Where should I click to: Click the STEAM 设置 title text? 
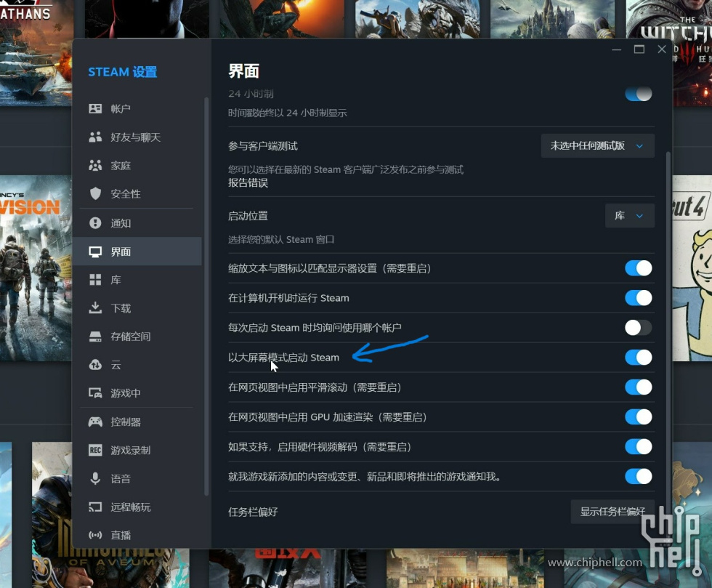[x=123, y=72]
